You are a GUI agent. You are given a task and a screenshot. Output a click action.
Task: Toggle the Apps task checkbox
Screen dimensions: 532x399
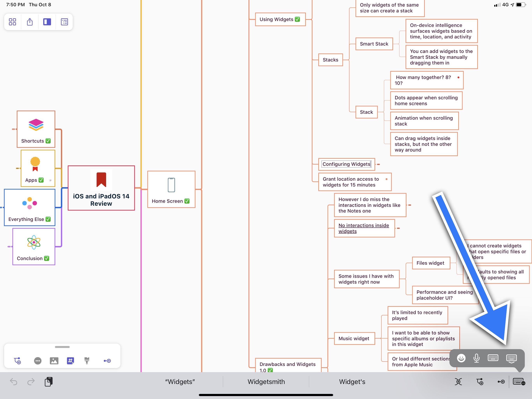tap(41, 180)
